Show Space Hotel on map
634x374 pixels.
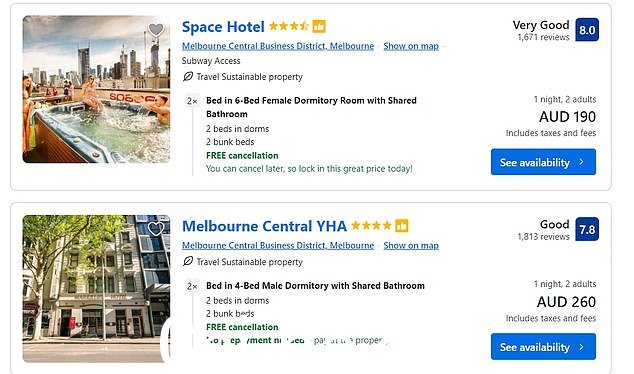tap(411, 46)
